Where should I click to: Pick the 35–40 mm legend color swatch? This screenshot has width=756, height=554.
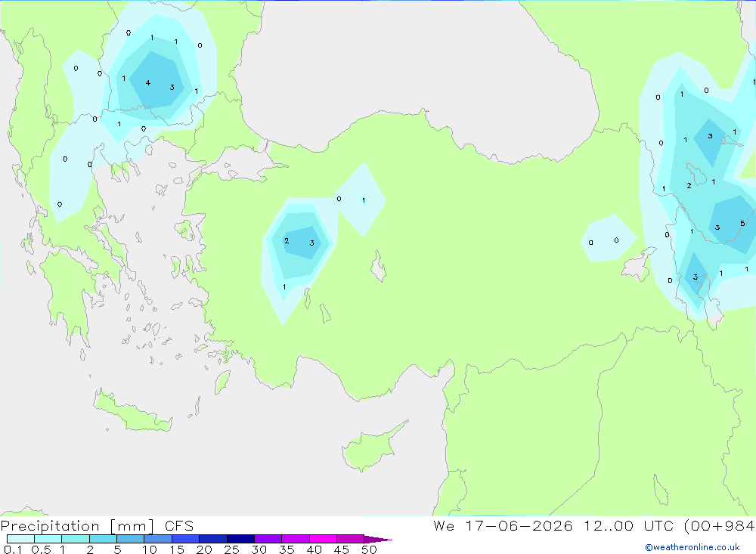point(296,539)
